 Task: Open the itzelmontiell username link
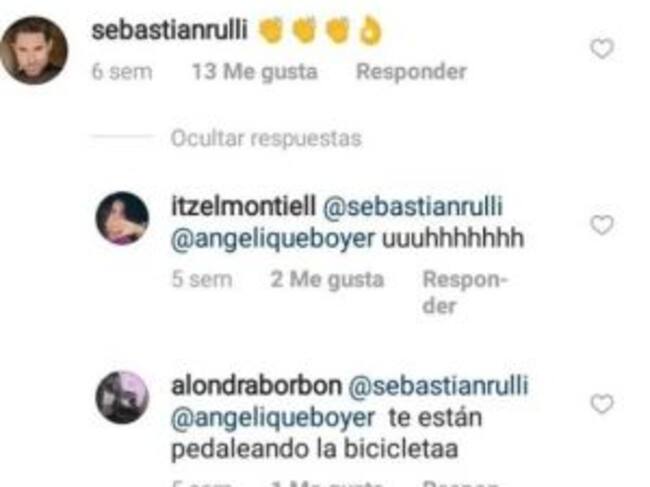[243, 206]
